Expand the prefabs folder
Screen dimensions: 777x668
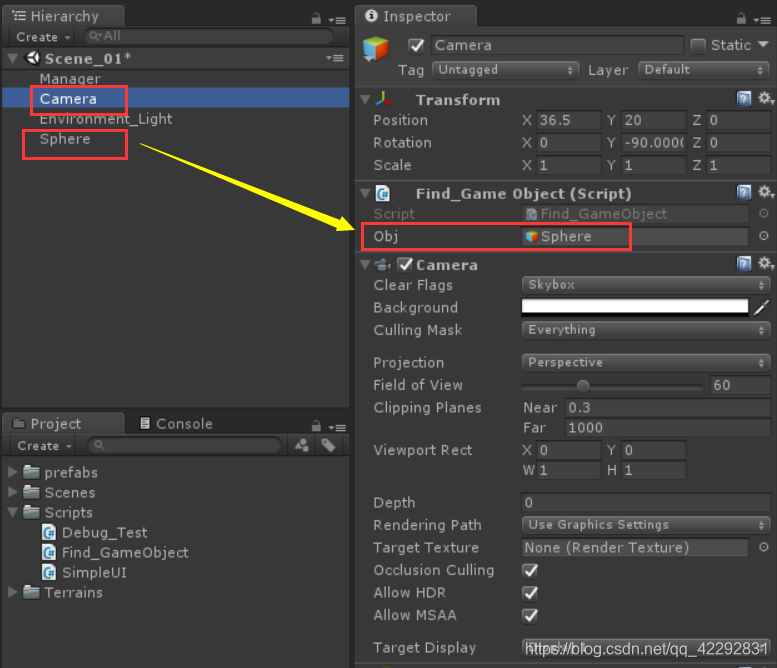[x=13, y=472]
